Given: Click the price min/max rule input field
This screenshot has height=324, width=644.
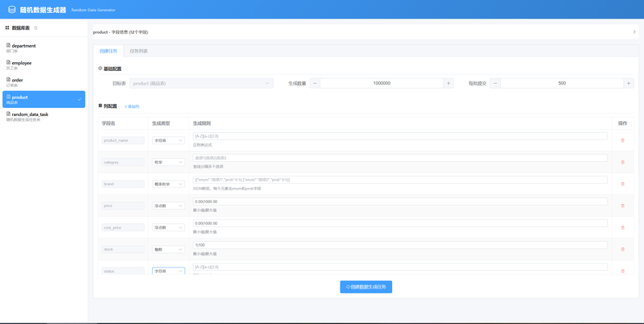Looking at the screenshot, I should click(400, 201).
